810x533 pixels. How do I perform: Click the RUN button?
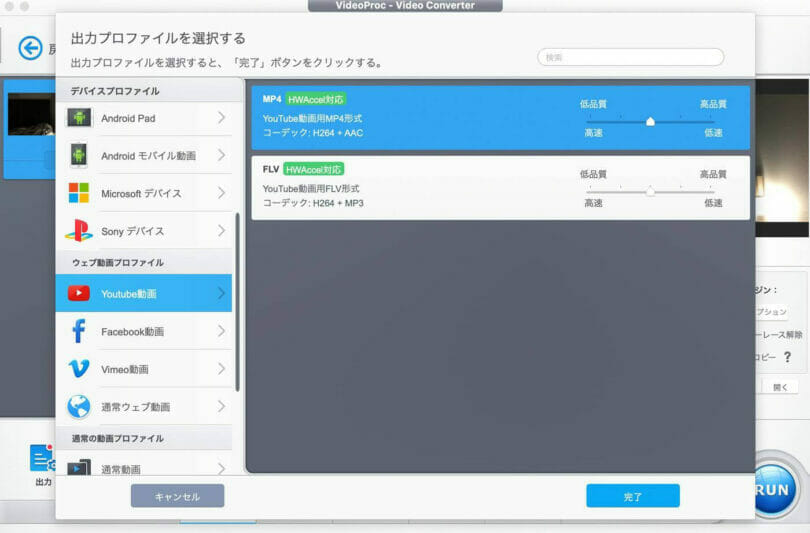click(x=773, y=489)
